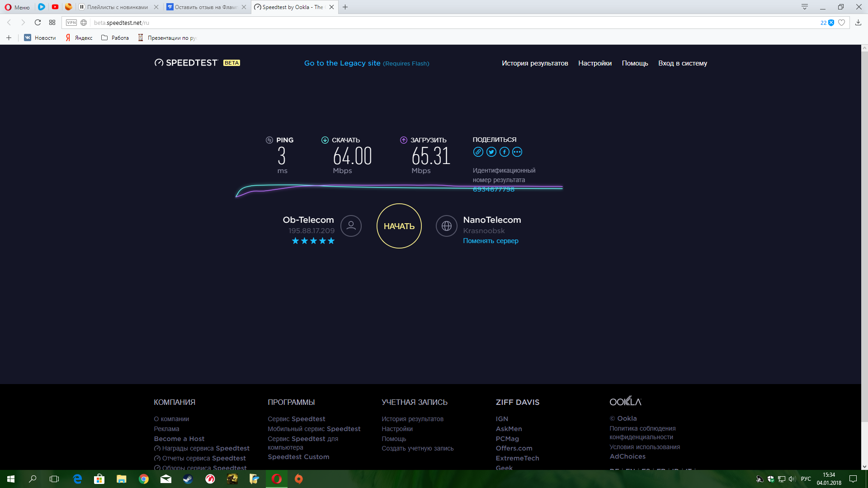
Task: Open Windows search from the taskbar
Action: [33, 479]
